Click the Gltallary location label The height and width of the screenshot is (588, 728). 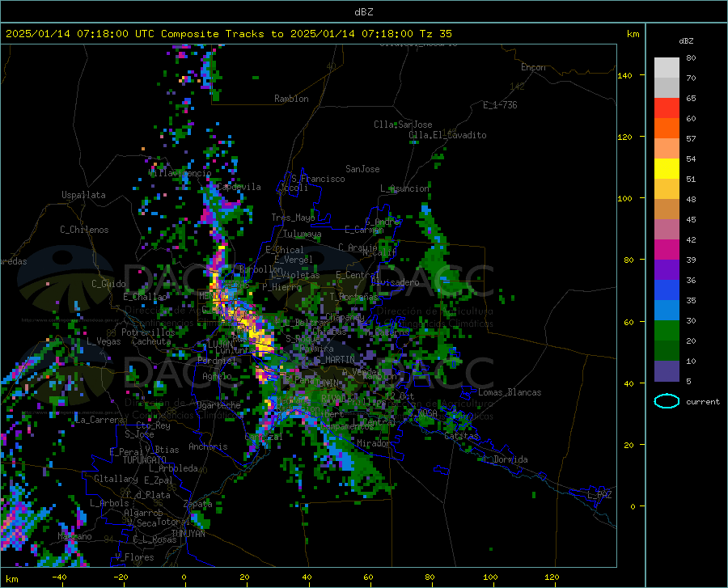tap(116, 479)
